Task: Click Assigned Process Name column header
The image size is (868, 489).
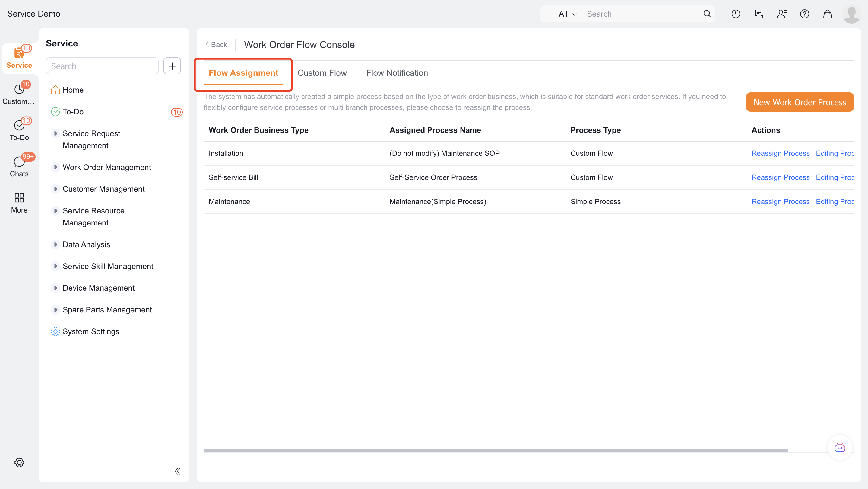Action: 435,130
